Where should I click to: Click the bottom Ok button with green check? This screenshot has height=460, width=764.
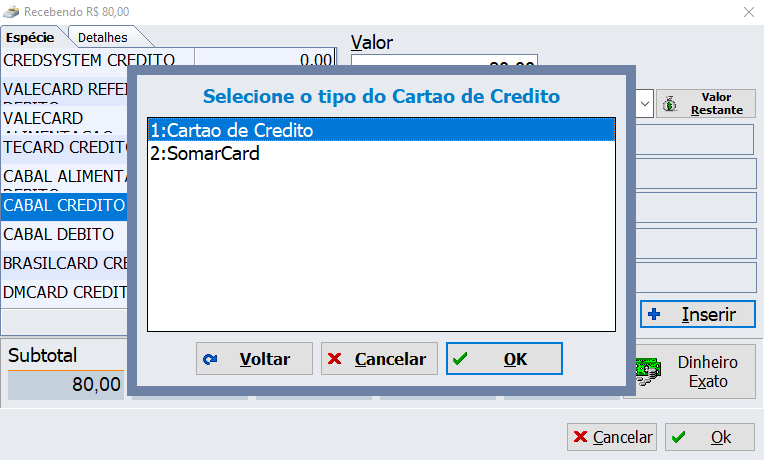click(709, 437)
